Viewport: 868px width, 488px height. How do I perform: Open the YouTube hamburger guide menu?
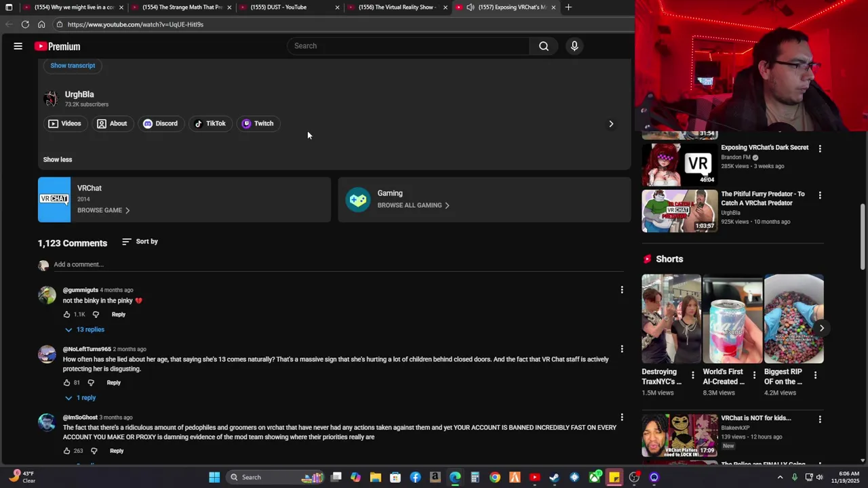(18, 46)
